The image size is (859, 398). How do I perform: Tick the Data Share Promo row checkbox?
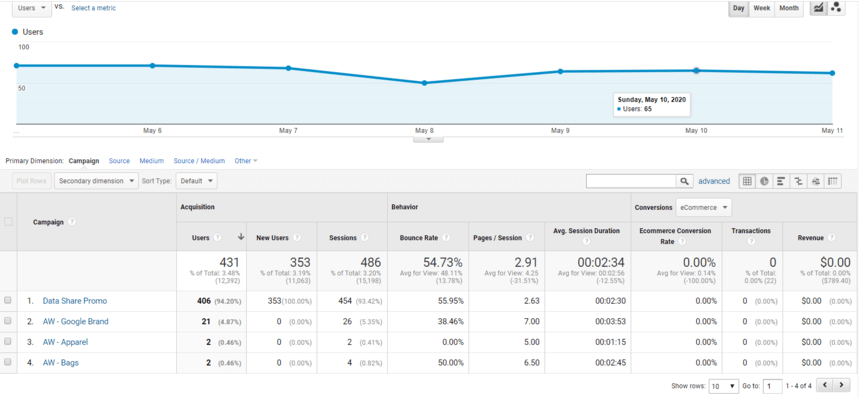8,301
